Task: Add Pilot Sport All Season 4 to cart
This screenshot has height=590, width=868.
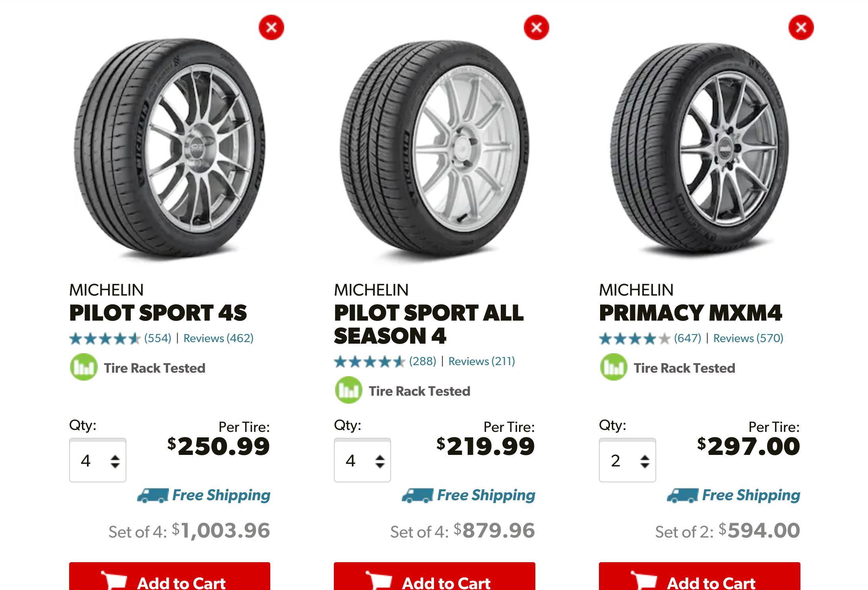Action: [x=434, y=576]
